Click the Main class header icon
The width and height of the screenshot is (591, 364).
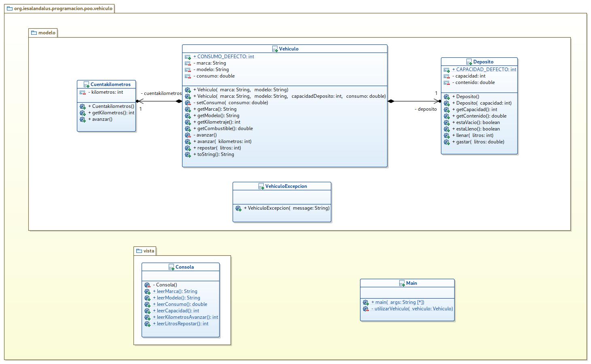(402, 283)
